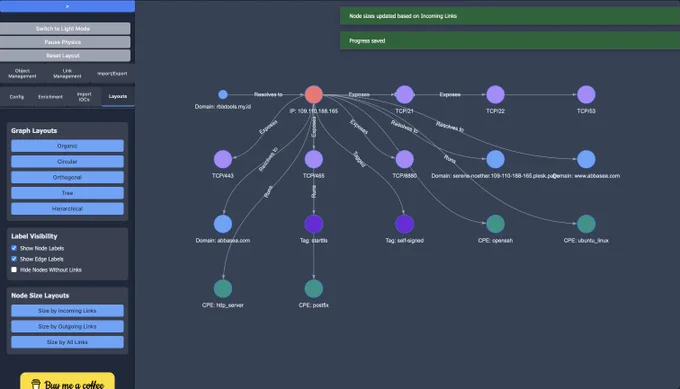Switch to the Enrichment tab
This screenshot has height=389, width=680.
point(50,97)
